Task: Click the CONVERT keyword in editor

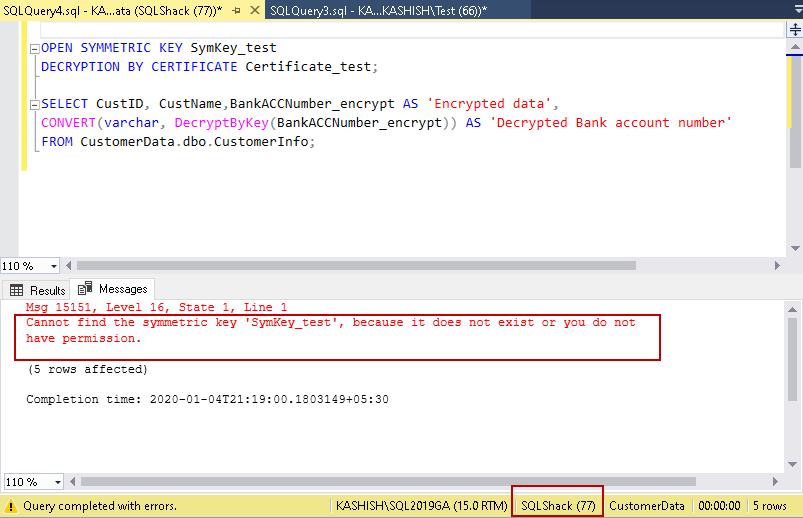Action: 68,123
